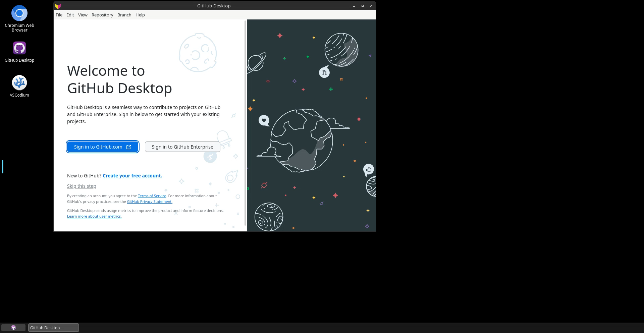Open the File menu
The height and width of the screenshot is (333, 644).
click(x=59, y=15)
